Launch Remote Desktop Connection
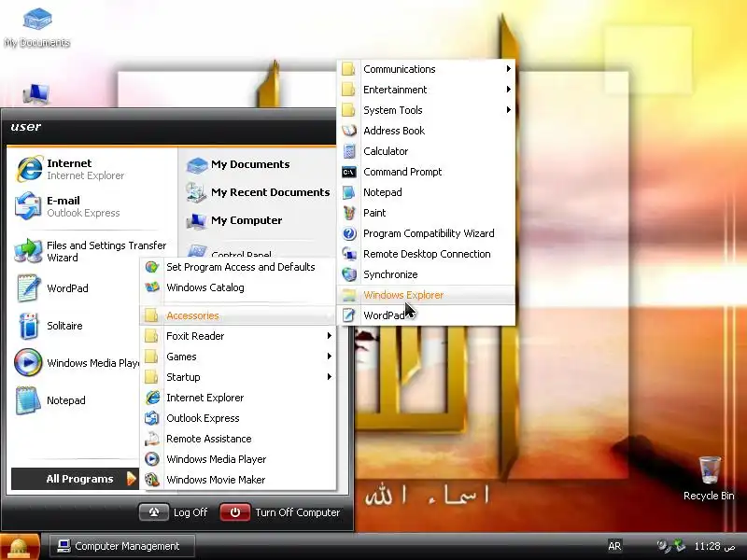747x560 pixels. 426,253
